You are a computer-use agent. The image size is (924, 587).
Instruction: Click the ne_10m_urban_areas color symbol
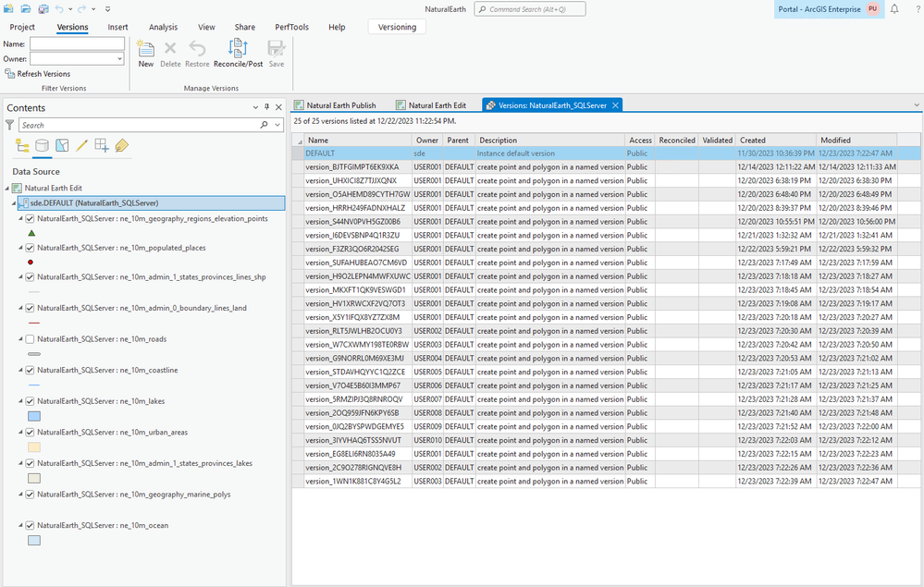(34, 447)
